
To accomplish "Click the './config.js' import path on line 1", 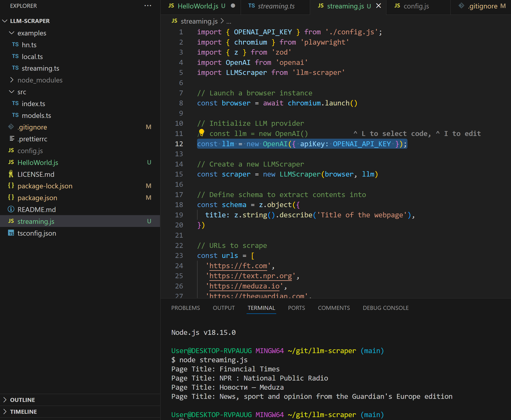I will [351, 32].
